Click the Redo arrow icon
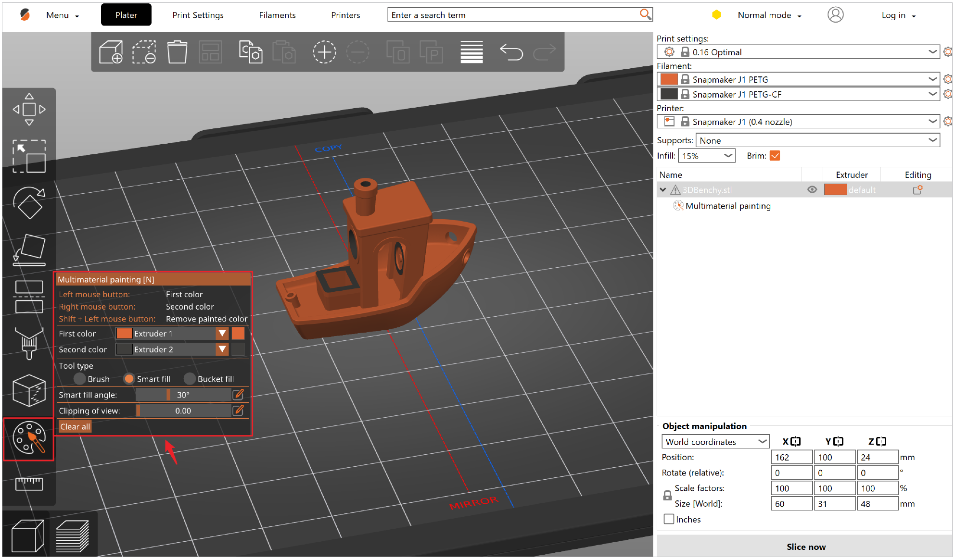Viewport: 955px width, 560px height. point(545,52)
